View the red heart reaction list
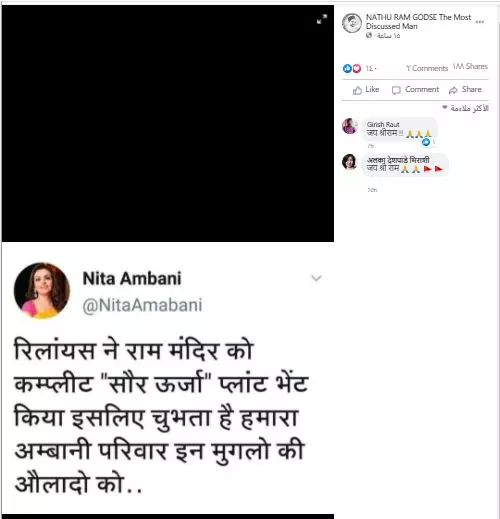500x519 pixels. (x=357, y=68)
